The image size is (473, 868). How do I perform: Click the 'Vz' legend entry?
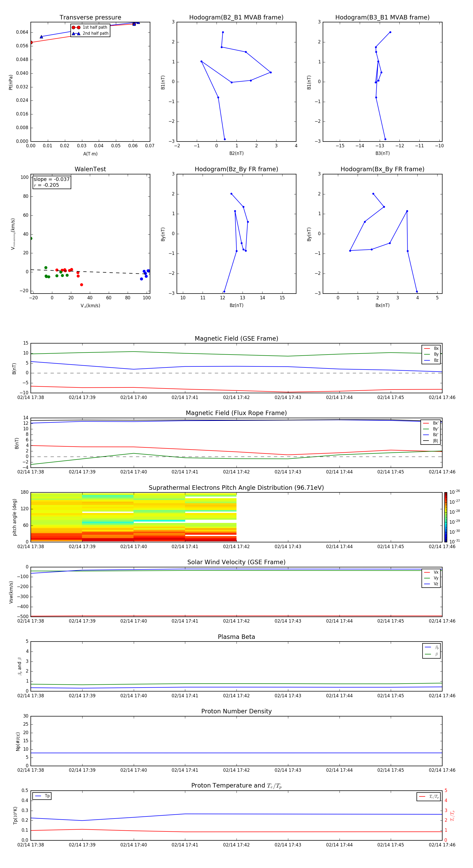click(431, 584)
